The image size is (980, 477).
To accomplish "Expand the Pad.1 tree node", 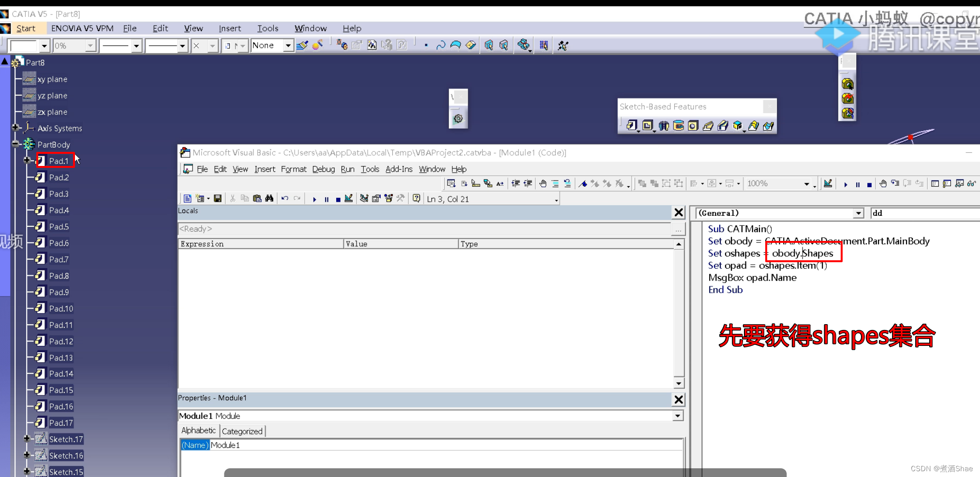I will coord(27,160).
